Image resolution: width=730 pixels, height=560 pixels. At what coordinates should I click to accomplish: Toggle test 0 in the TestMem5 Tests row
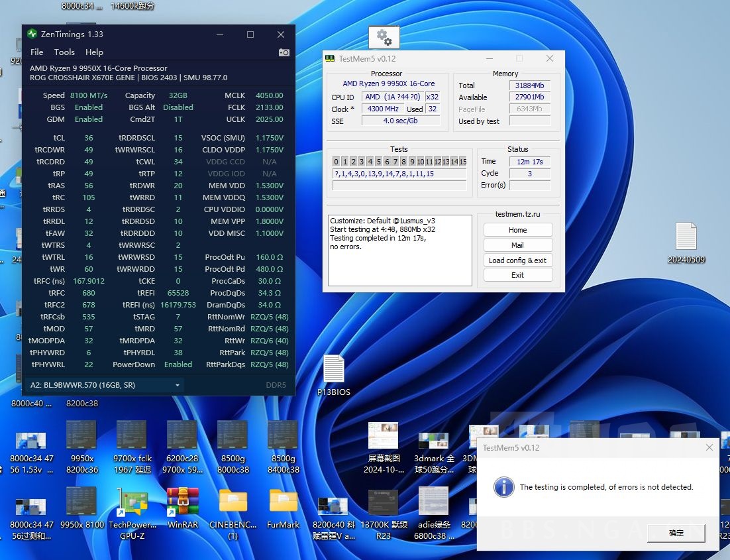[336, 162]
